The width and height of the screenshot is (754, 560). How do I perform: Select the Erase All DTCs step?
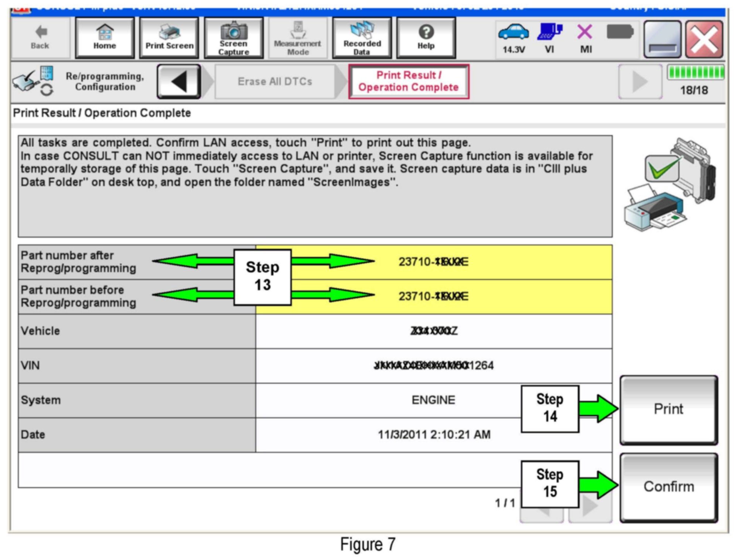274,81
